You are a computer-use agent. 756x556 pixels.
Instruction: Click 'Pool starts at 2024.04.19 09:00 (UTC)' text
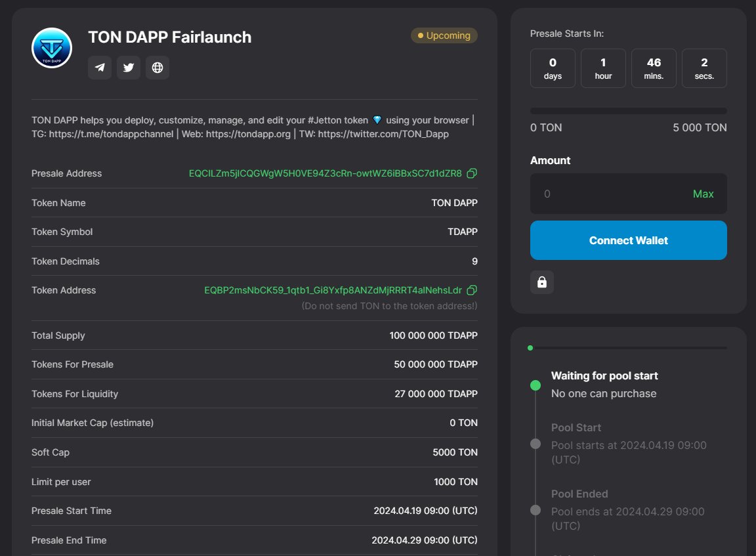click(629, 452)
